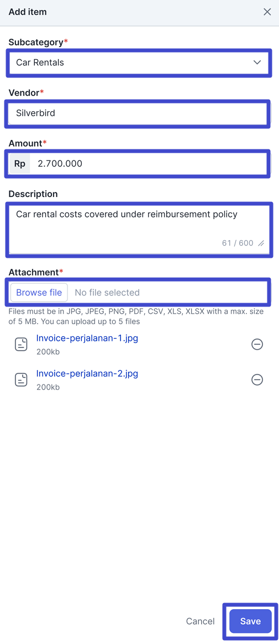Click the 61 / 600 character counter

pyautogui.click(x=238, y=243)
